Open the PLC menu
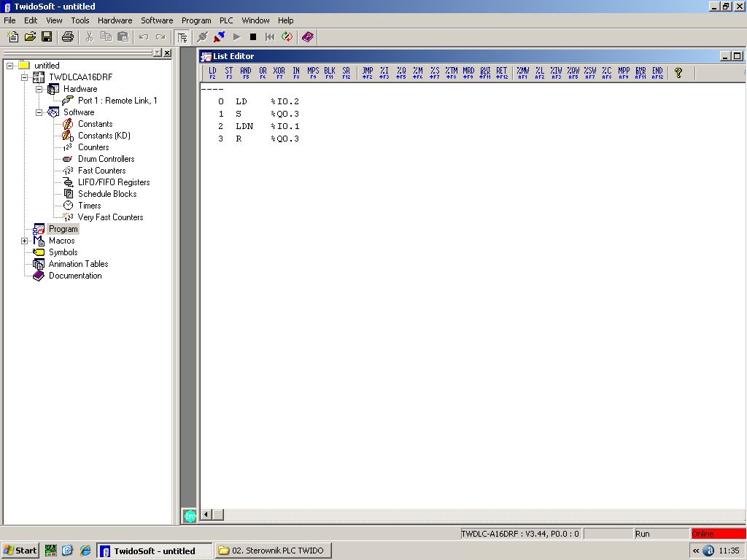 click(226, 20)
